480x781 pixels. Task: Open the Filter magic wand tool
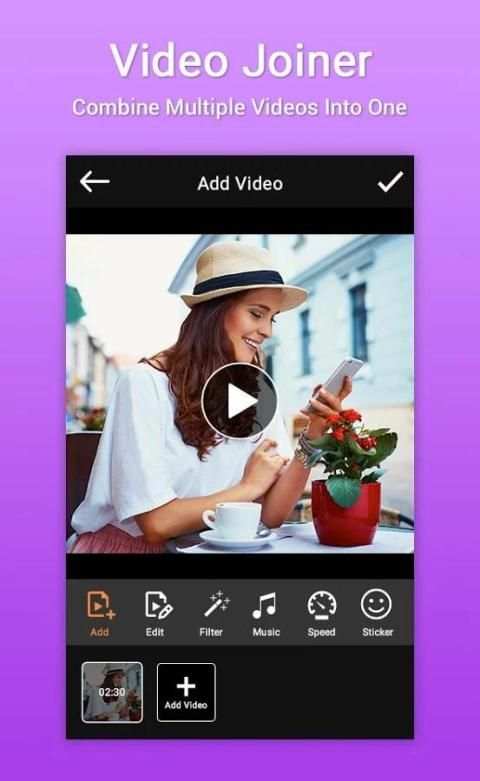(213, 613)
